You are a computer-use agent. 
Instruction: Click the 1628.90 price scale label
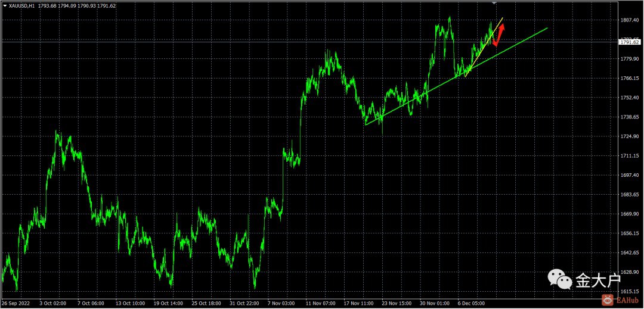[x=629, y=272]
